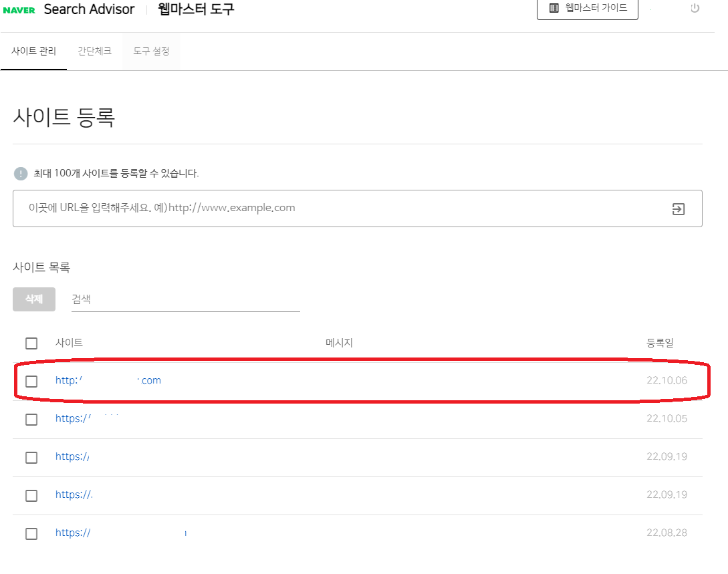
Task: Click the 웹마스터 가이드 button
Action: coord(587,8)
